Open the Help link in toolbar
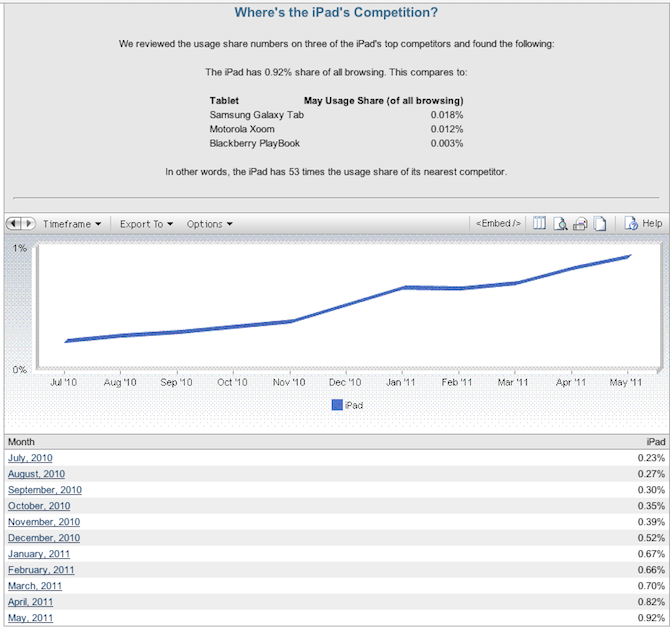 pos(652,223)
